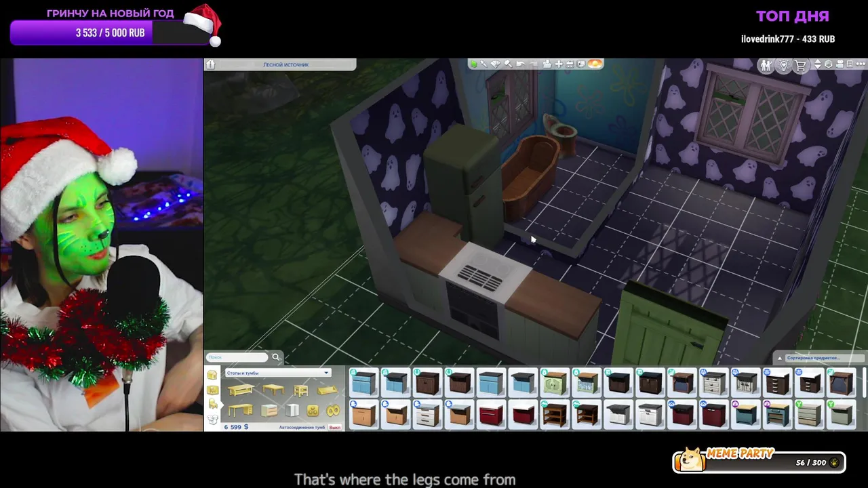
Task: Expand Сортировка предметов sort panel
Action: pyautogui.click(x=825, y=358)
